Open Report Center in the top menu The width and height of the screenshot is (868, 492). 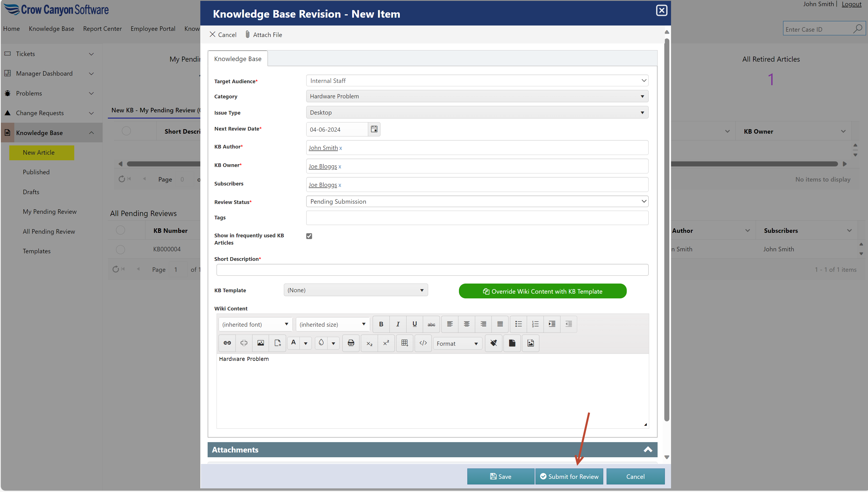[x=102, y=29]
